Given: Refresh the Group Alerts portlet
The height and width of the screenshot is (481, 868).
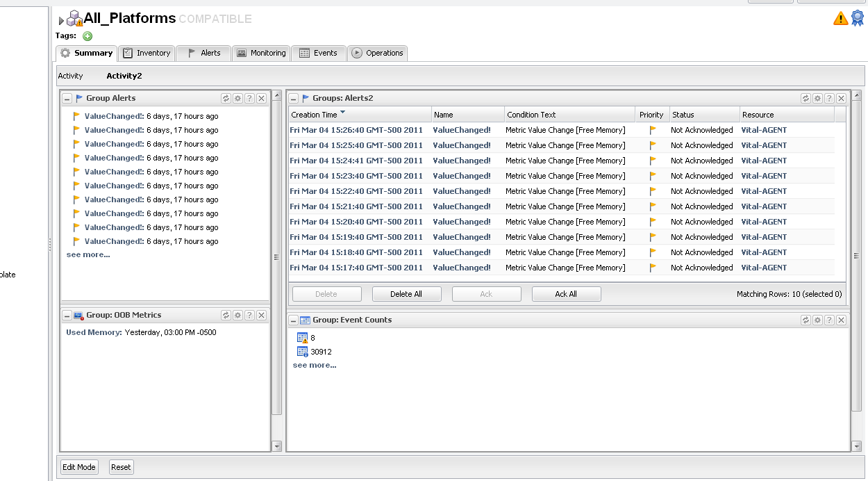Looking at the screenshot, I should click(x=226, y=99).
